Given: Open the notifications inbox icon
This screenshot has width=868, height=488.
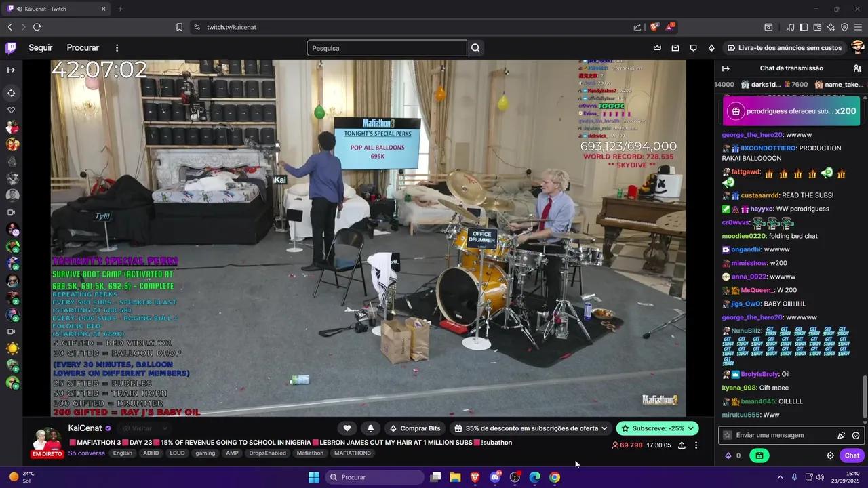Looking at the screenshot, I should pos(675,48).
